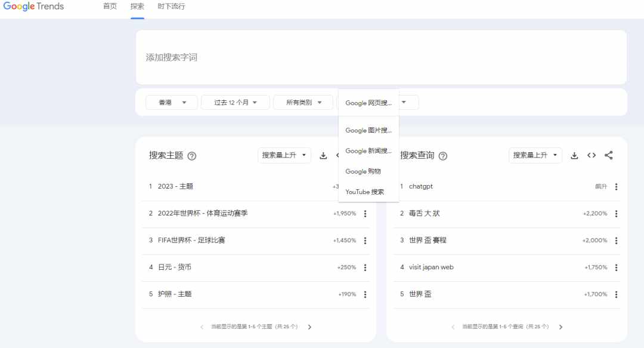The height and width of the screenshot is (348, 644).
Task: Open the 2023 - 主题 topic
Action: coord(175,186)
